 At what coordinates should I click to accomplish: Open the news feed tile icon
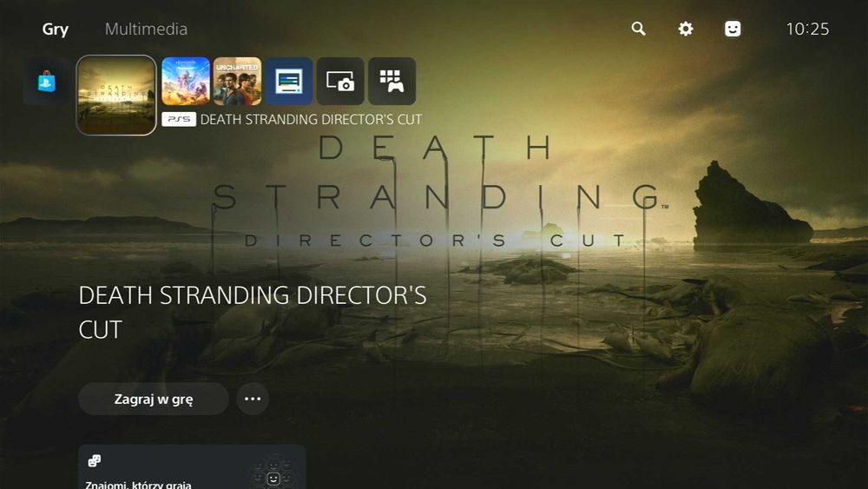[288, 81]
